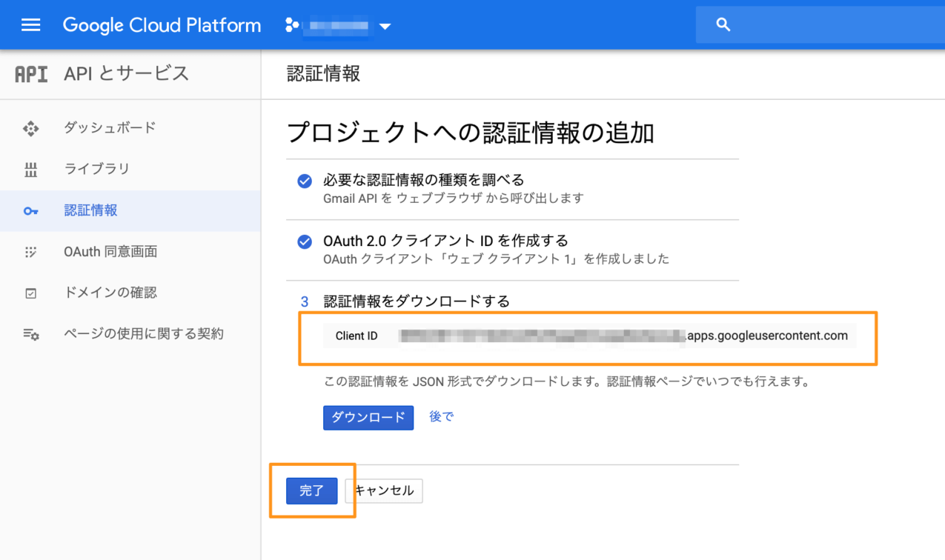The image size is (945, 560).
Task: Click the checkmark beside 必要な認証情報の種類を調べる
Action: pos(305,181)
